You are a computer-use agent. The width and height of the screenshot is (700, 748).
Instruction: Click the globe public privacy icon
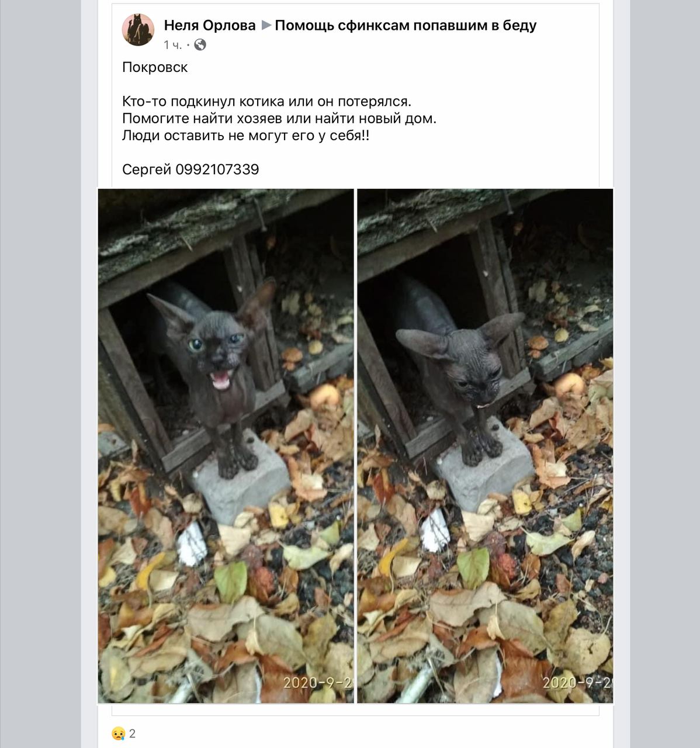pyautogui.click(x=199, y=44)
